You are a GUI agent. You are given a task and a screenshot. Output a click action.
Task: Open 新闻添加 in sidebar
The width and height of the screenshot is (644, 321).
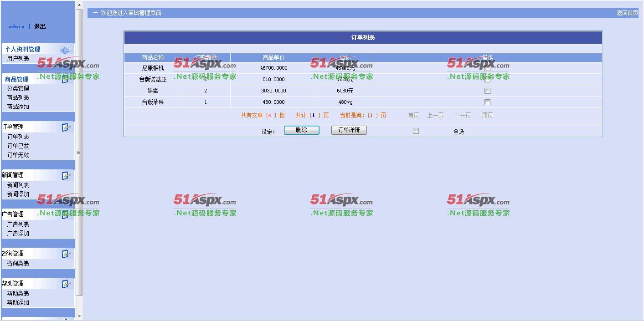(18, 194)
